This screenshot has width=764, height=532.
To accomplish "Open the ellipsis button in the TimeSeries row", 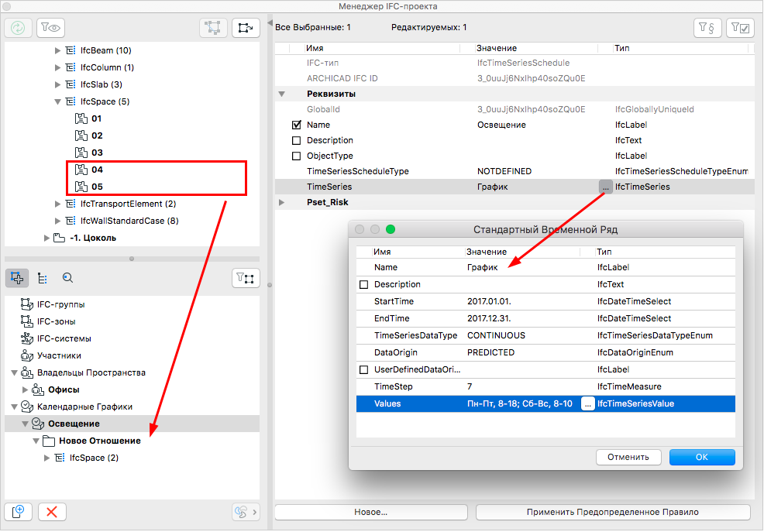I will coord(605,187).
